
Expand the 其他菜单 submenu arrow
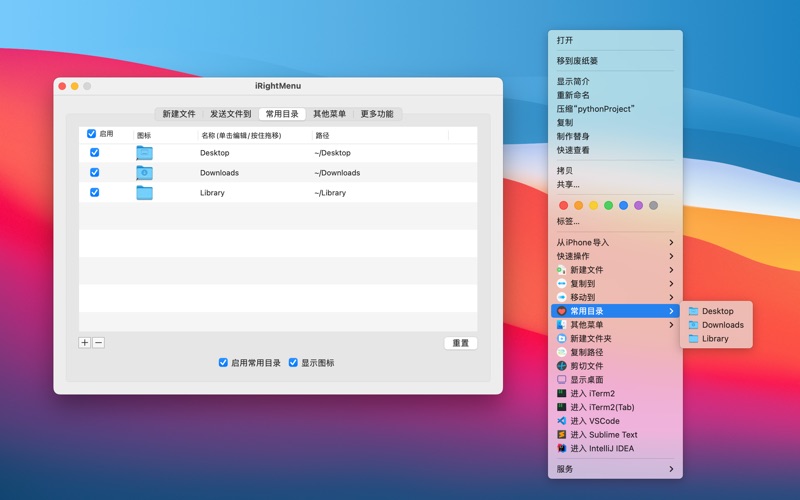pyautogui.click(x=671, y=325)
